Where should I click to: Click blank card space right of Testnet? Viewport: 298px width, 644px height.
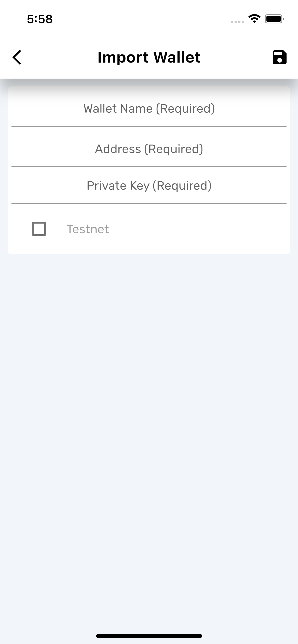[x=204, y=229]
